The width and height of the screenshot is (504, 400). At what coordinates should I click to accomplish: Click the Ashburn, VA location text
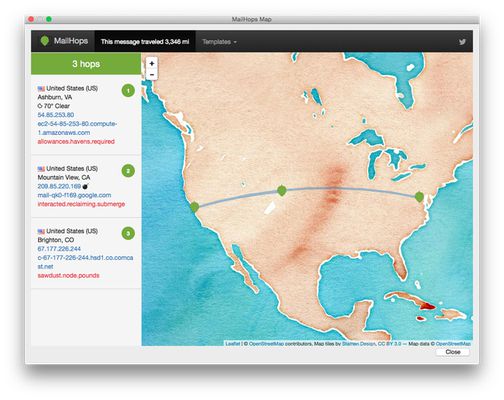[55, 97]
